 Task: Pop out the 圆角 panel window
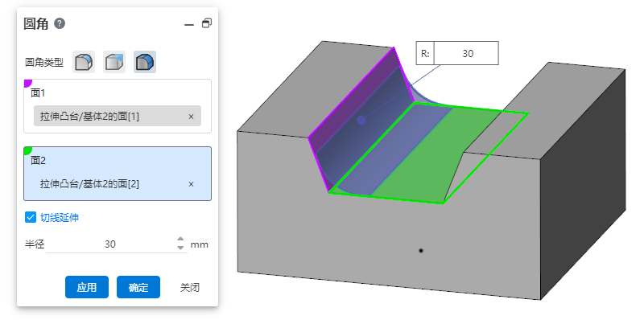tap(207, 23)
